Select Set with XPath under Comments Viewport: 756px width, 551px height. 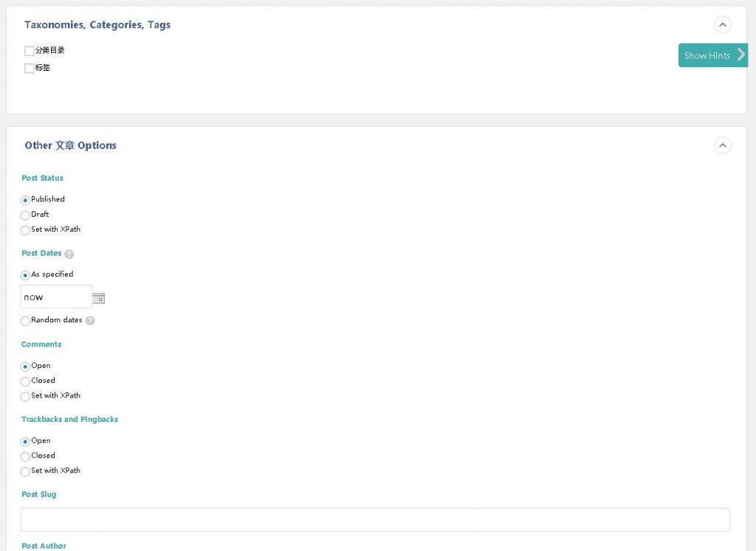[25, 396]
